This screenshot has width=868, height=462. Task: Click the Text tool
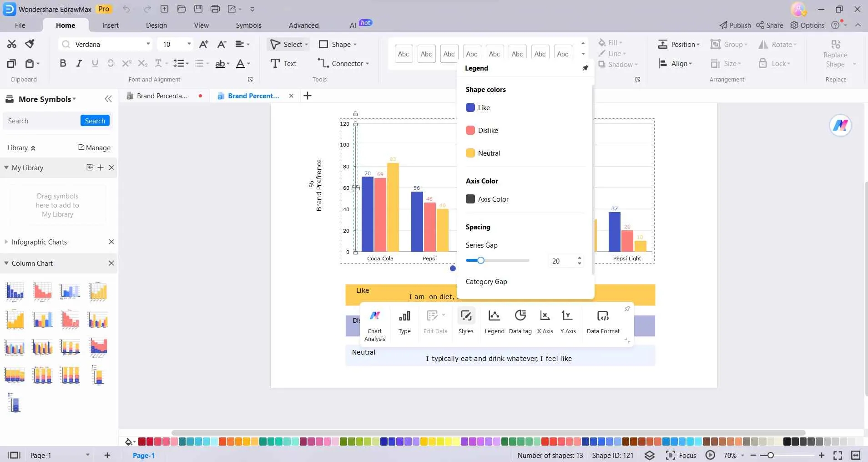[x=283, y=63]
